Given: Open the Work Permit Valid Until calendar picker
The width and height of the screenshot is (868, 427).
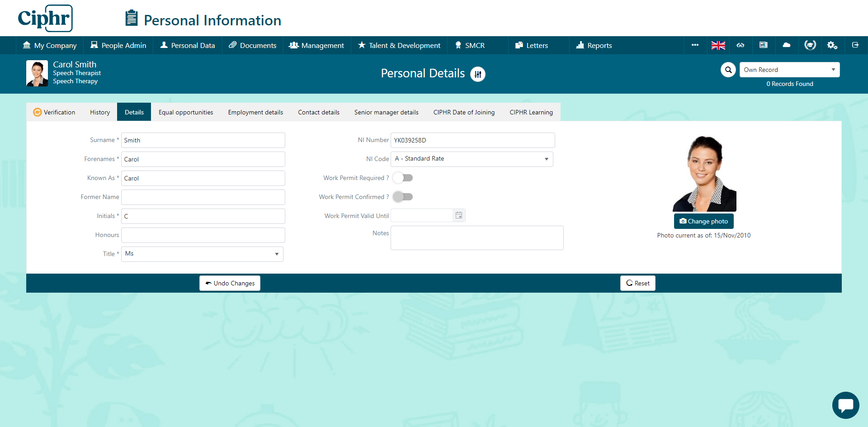Looking at the screenshot, I should (458, 215).
